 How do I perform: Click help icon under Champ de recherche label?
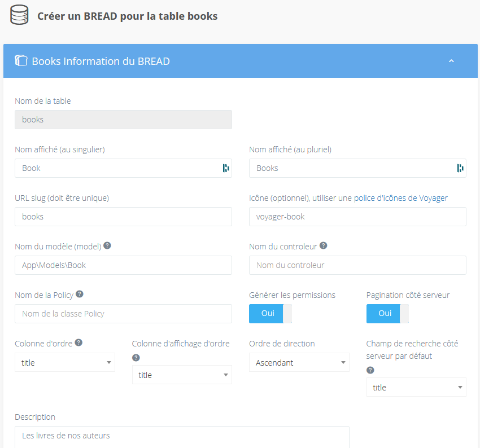point(370,370)
